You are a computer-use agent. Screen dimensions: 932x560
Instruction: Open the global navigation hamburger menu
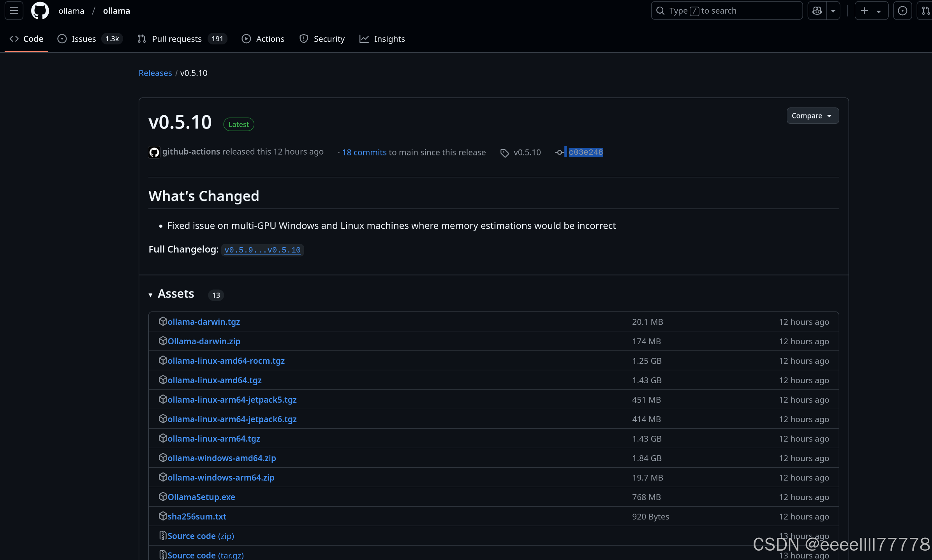(x=14, y=11)
